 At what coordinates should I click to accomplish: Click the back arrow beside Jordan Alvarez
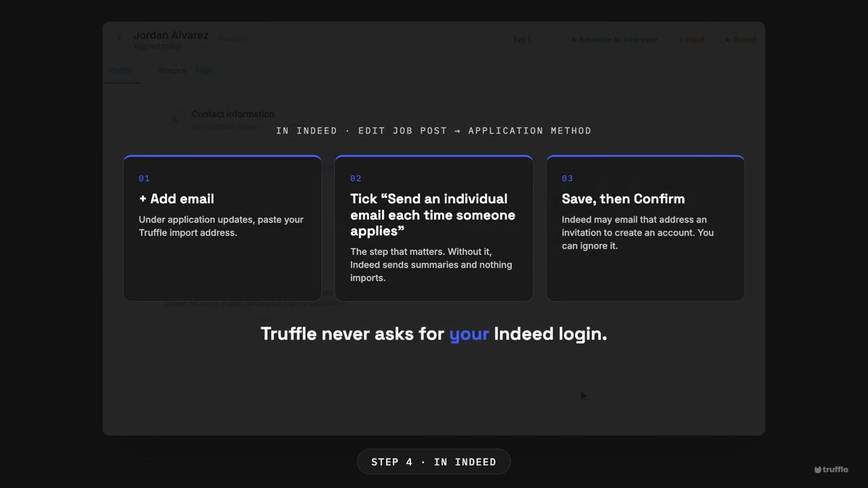point(119,39)
